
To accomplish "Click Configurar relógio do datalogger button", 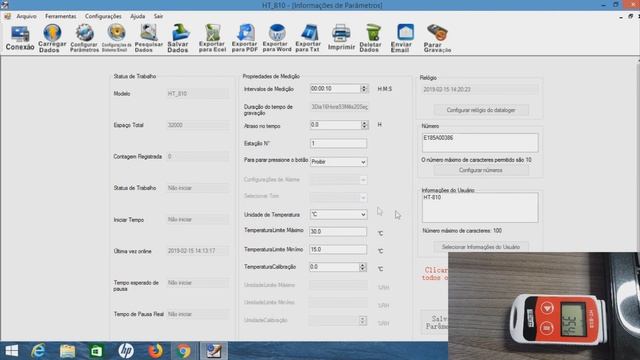I will point(481,110).
